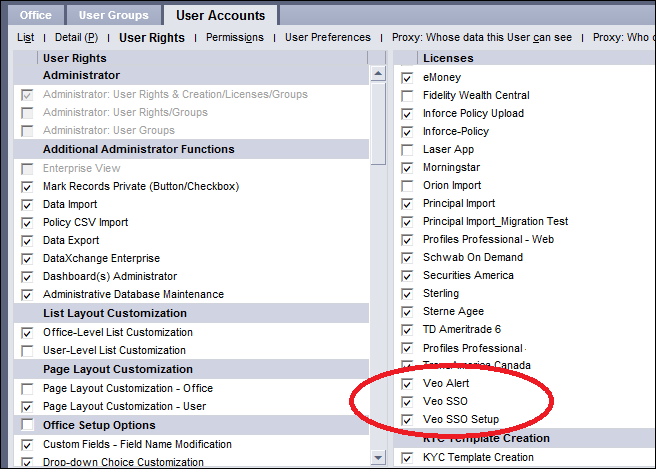The width and height of the screenshot is (656, 469).
Task: Toggle the Sterne Agee license
Action: click(407, 312)
